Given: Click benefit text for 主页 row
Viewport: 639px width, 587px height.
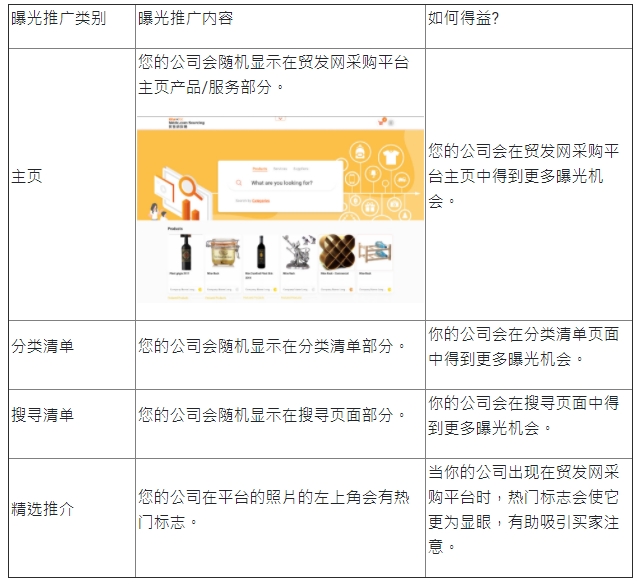Looking at the screenshot, I should [x=524, y=176].
